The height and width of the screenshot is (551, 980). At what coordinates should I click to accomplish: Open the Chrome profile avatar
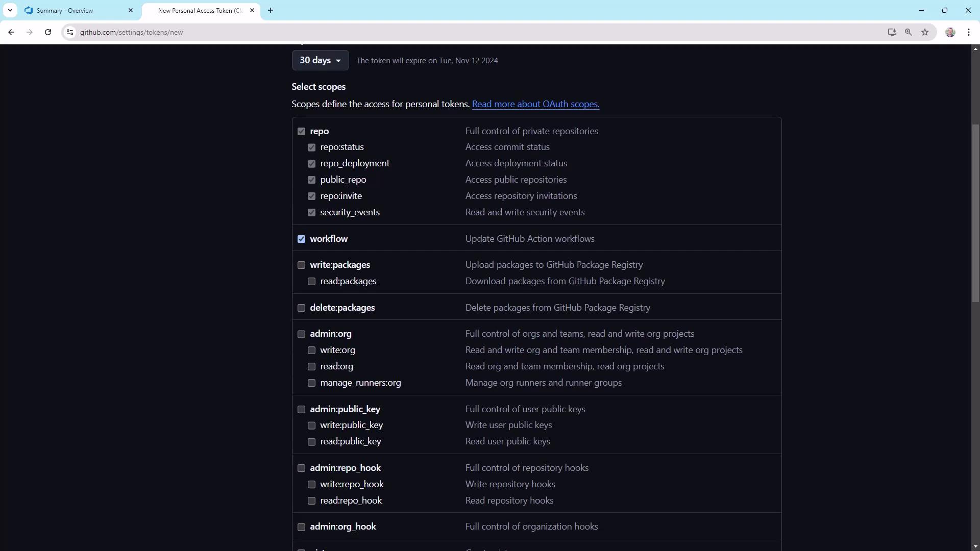point(950,32)
